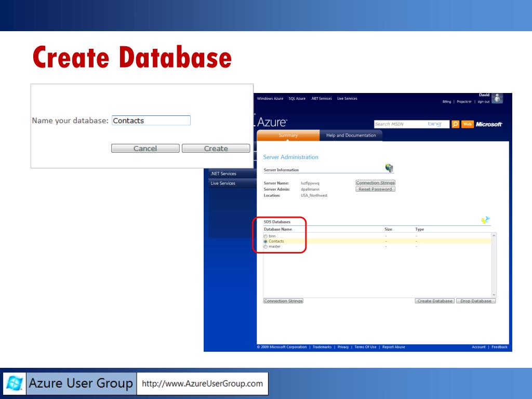Click the Azure logo text
Image resolution: width=532 pixels, height=399 pixels.
[x=272, y=122]
